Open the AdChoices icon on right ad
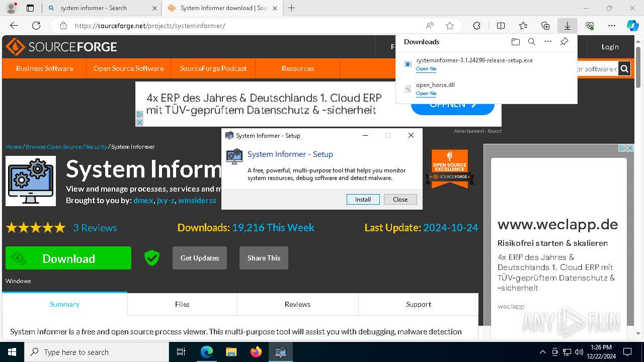The image size is (644, 362). (x=622, y=148)
